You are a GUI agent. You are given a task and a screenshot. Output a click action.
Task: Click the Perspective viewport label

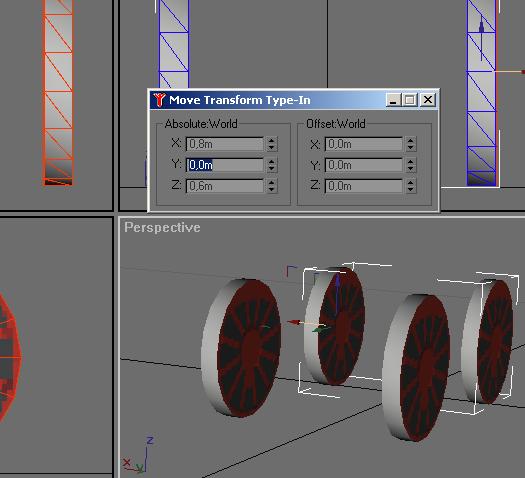point(162,228)
